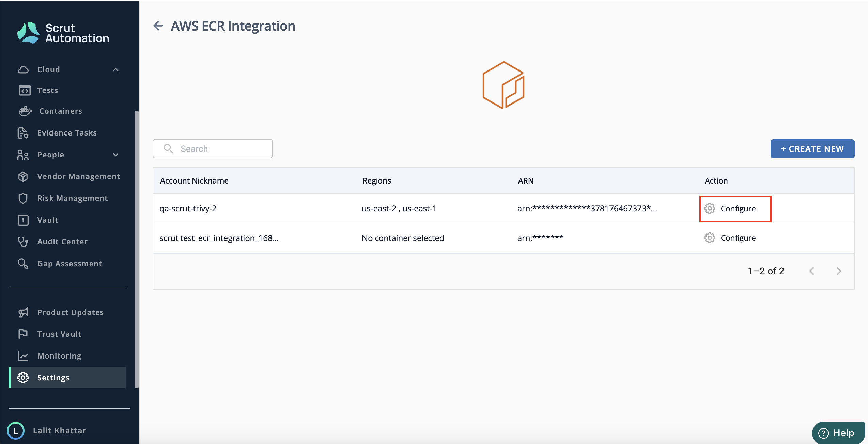Click the Product Updates megaphone icon
The image size is (868, 444).
tap(24, 312)
